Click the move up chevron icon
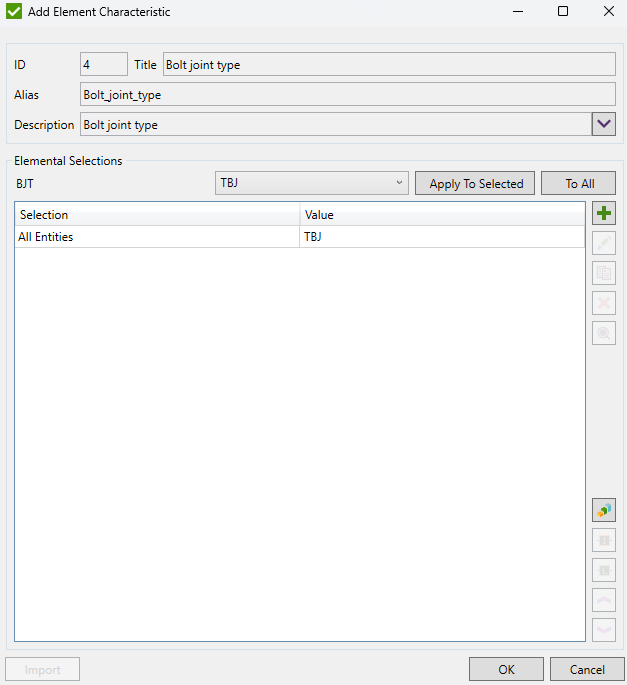This screenshot has height=685, width=627. 604,600
